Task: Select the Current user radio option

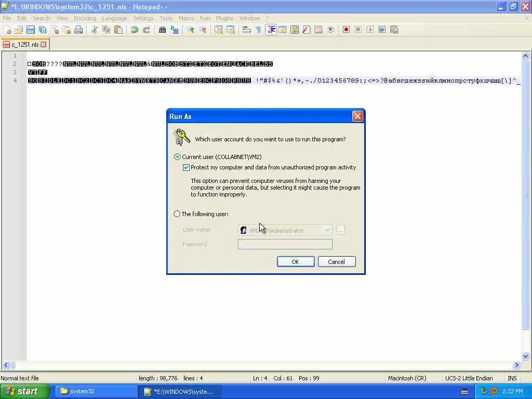Action: coord(177,157)
